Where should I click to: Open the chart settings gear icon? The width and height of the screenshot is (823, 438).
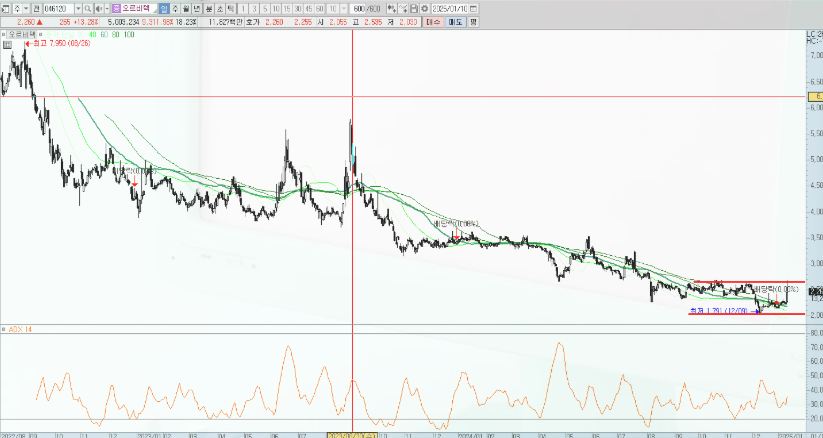(425, 9)
